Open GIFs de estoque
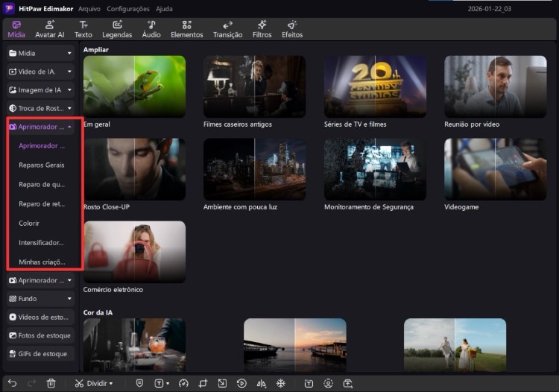The image size is (559, 392). point(40,354)
